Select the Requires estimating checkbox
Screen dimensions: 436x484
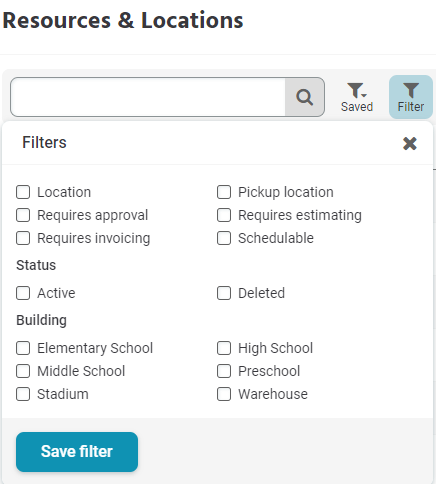tap(224, 215)
